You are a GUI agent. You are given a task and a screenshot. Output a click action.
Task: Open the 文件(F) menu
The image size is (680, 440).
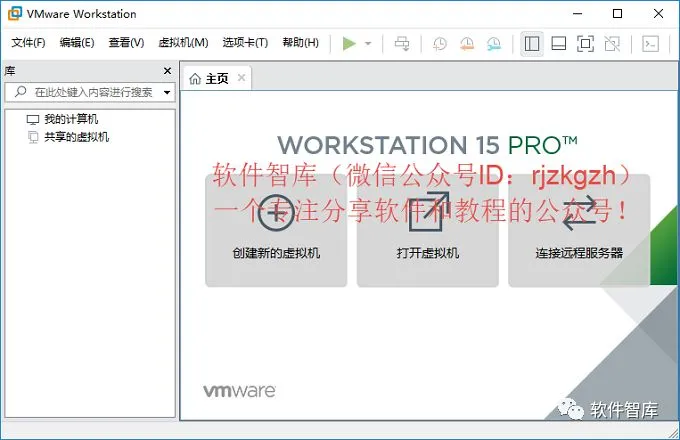click(x=28, y=42)
